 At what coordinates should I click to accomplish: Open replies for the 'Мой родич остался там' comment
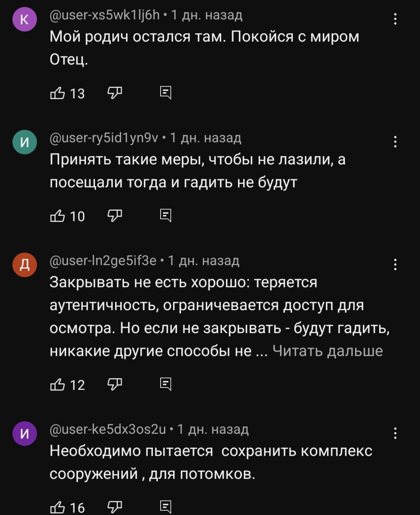pyautogui.click(x=165, y=93)
